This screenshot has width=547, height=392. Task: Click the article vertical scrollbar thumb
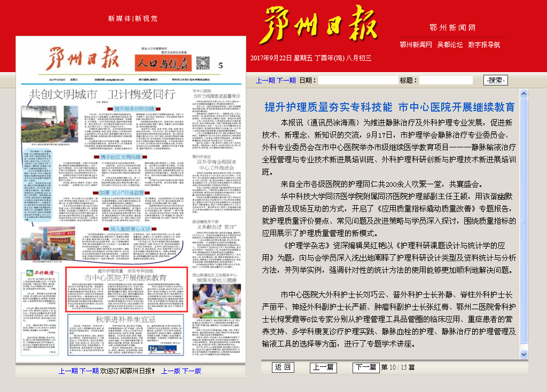(523, 221)
